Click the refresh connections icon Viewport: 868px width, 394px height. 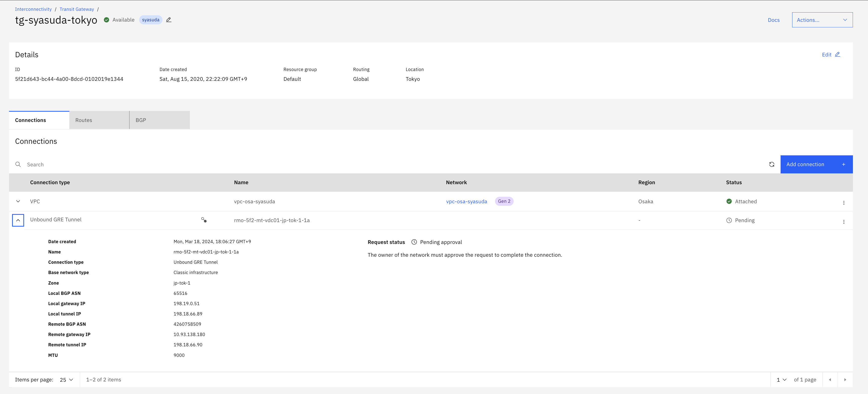tap(772, 164)
